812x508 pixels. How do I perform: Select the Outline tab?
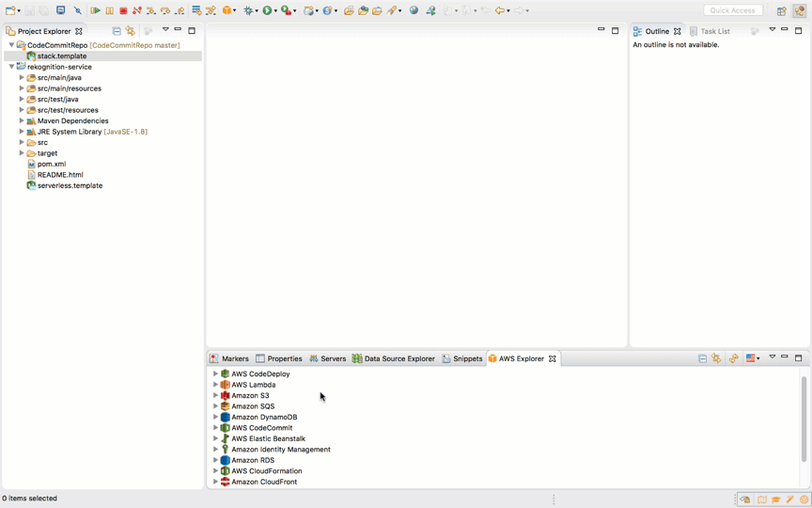pos(651,31)
